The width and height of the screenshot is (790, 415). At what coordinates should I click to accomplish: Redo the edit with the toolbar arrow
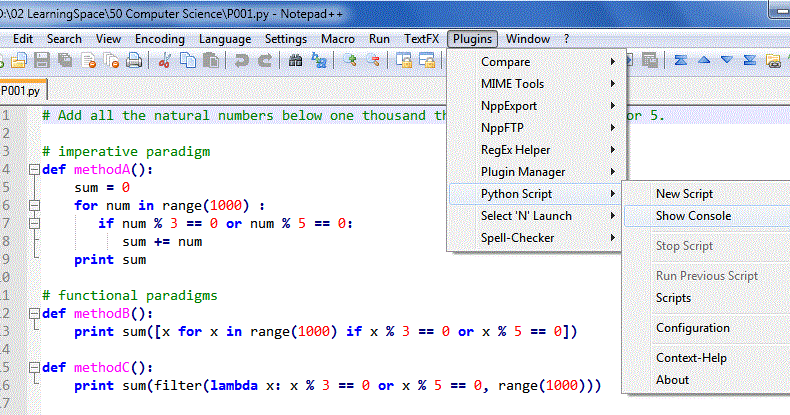tap(265, 61)
